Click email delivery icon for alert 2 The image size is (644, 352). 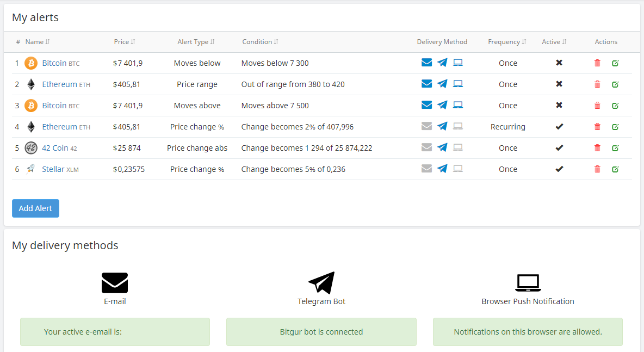[427, 84]
